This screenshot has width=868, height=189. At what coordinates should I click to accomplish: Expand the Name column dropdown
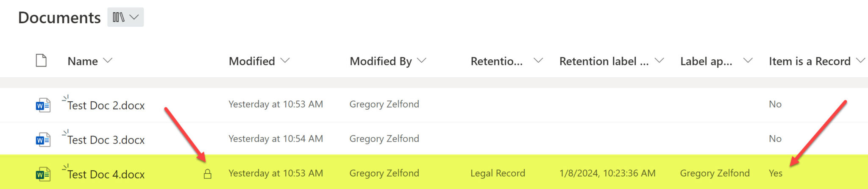click(108, 61)
